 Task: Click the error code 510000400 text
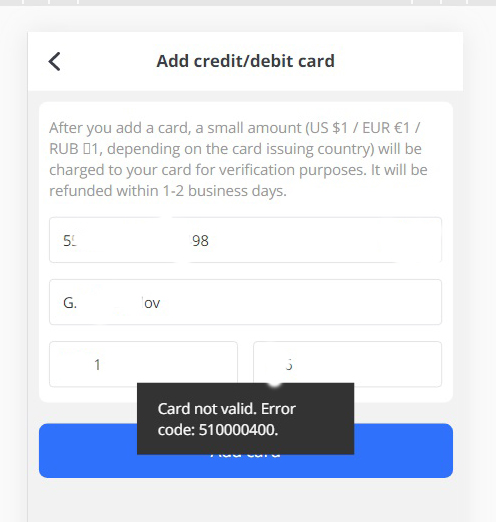click(x=238, y=430)
